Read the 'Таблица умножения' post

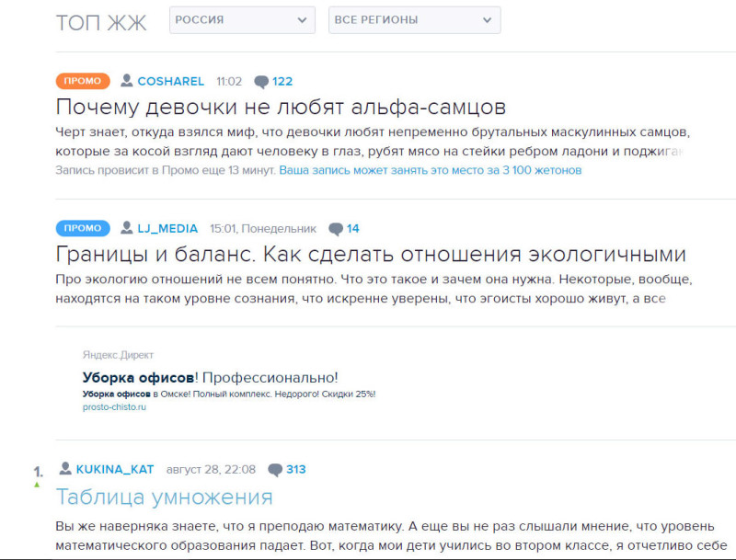164,497
